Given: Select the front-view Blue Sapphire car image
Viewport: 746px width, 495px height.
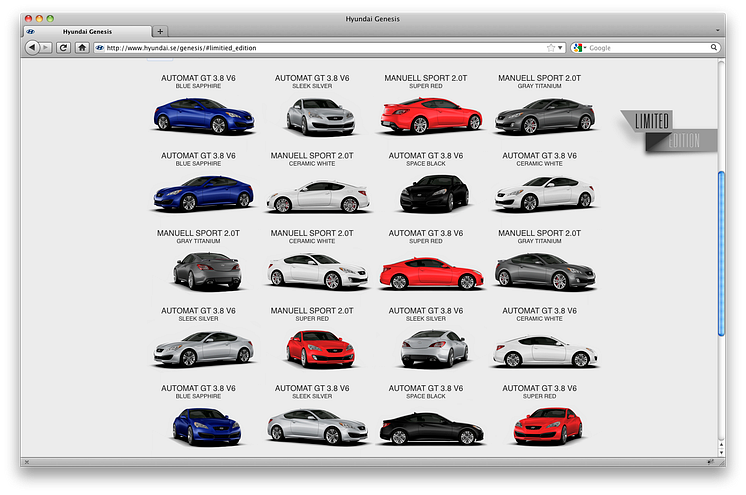Looking at the screenshot, I should [x=206, y=426].
